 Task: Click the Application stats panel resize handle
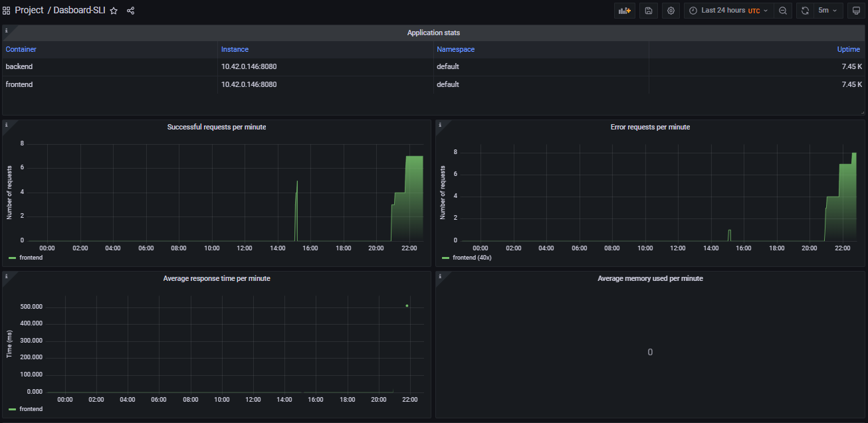[x=863, y=112]
